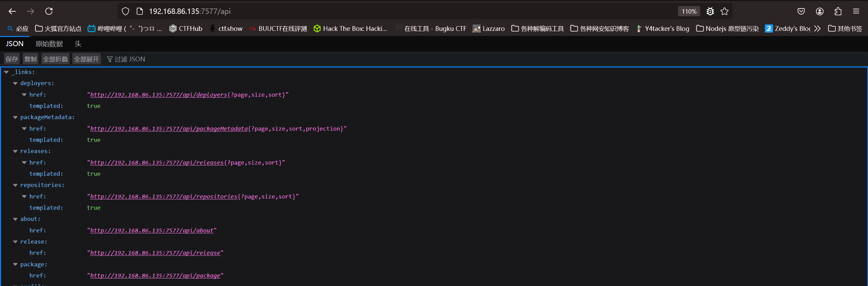Collapse the release node

(15, 242)
